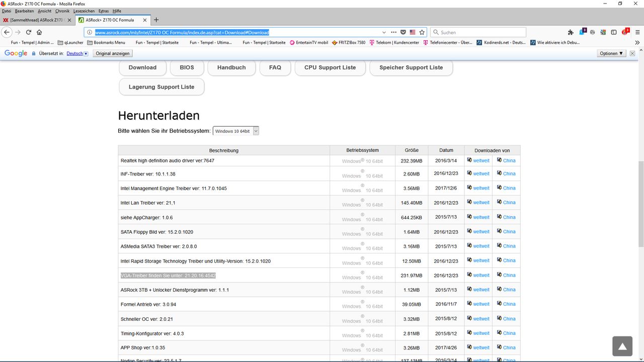Open the FAQ section

[275, 67]
